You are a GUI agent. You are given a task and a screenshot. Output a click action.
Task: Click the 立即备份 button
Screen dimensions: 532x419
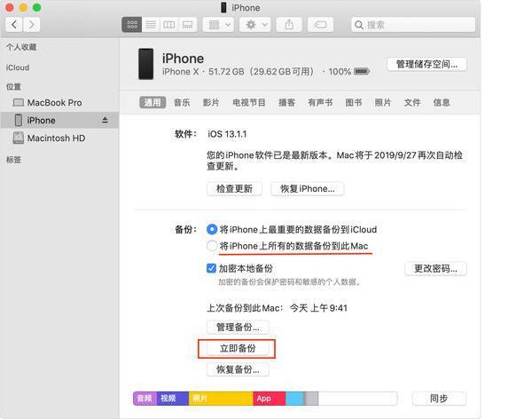[238, 348]
